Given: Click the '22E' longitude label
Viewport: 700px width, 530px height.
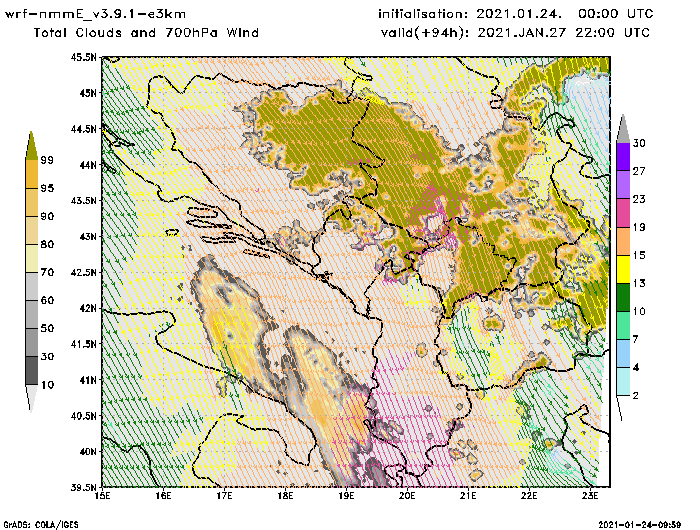Looking at the screenshot, I should click(x=529, y=496).
